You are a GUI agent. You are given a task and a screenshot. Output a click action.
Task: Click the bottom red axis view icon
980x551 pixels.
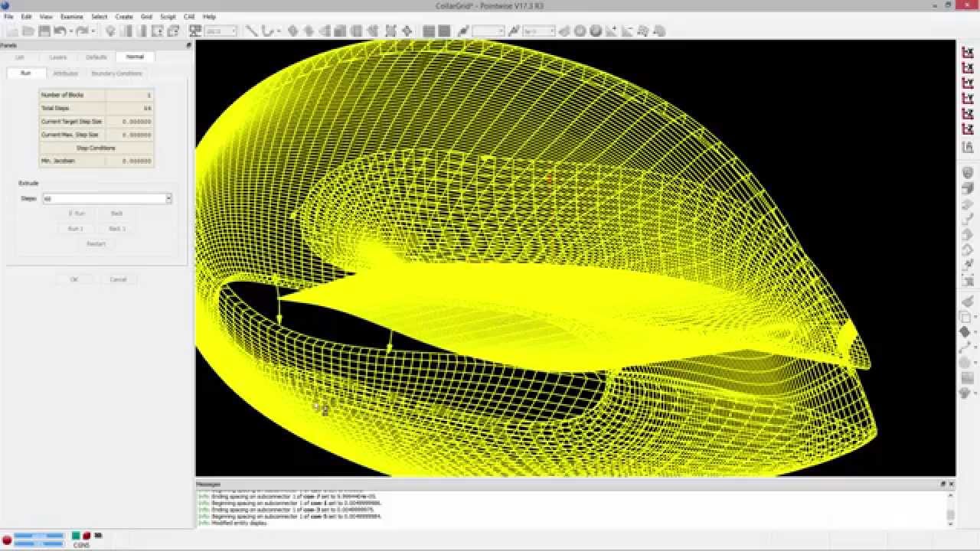pos(968,129)
